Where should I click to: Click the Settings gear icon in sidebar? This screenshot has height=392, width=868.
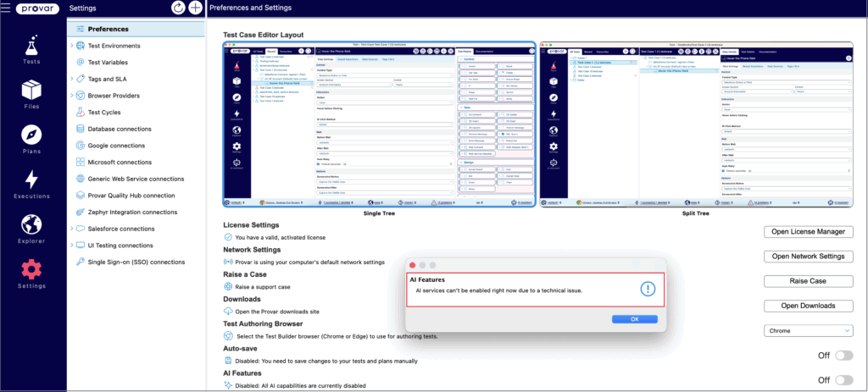[x=31, y=269]
